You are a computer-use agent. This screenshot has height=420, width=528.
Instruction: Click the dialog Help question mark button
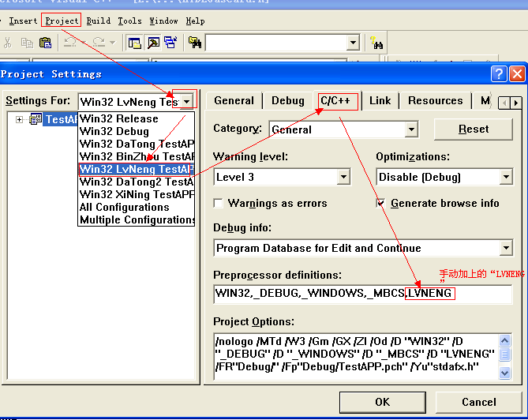[498, 73]
